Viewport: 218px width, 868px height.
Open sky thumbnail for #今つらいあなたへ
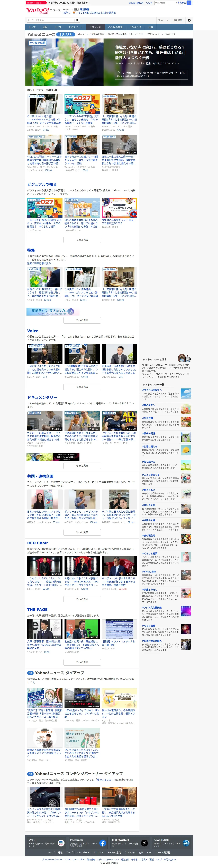click(x=186, y=394)
